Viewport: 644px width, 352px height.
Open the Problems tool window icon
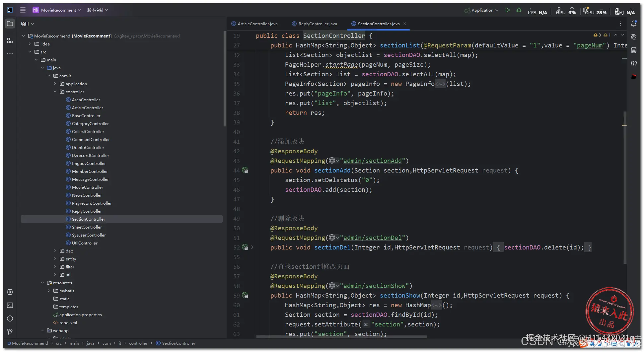point(10,318)
